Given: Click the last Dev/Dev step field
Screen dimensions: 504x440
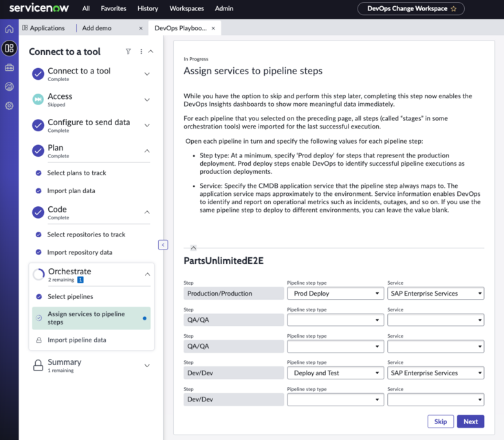Looking at the screenshot, I should (x=234, y=399).
